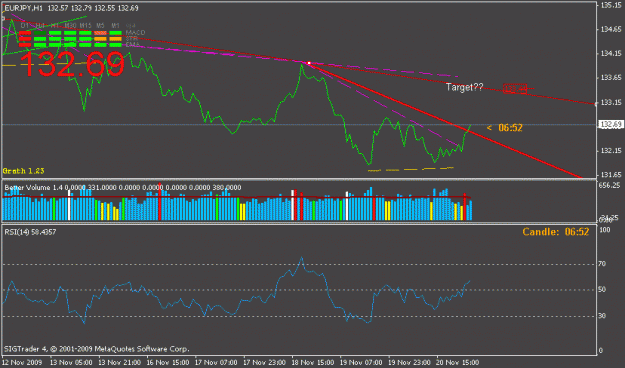Click the '12 Nov 2009' time axis label
The width and height of the screenshot is (625, 368).
[22, 362]
